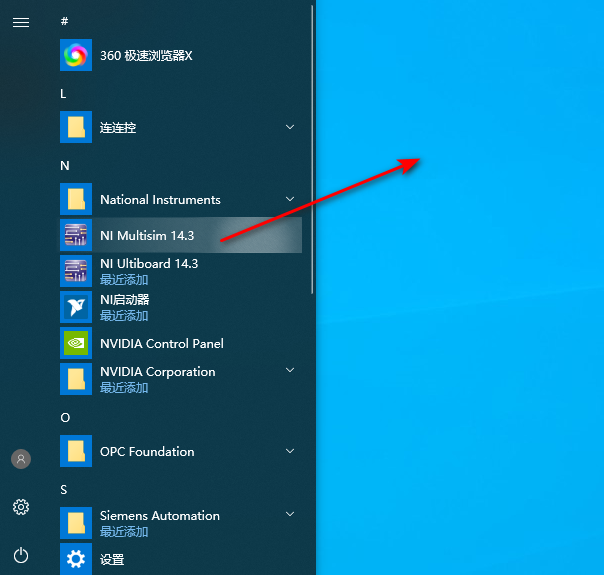
Task: Expand the Siemens Automation chevron
Action: (x=290, y=514)
